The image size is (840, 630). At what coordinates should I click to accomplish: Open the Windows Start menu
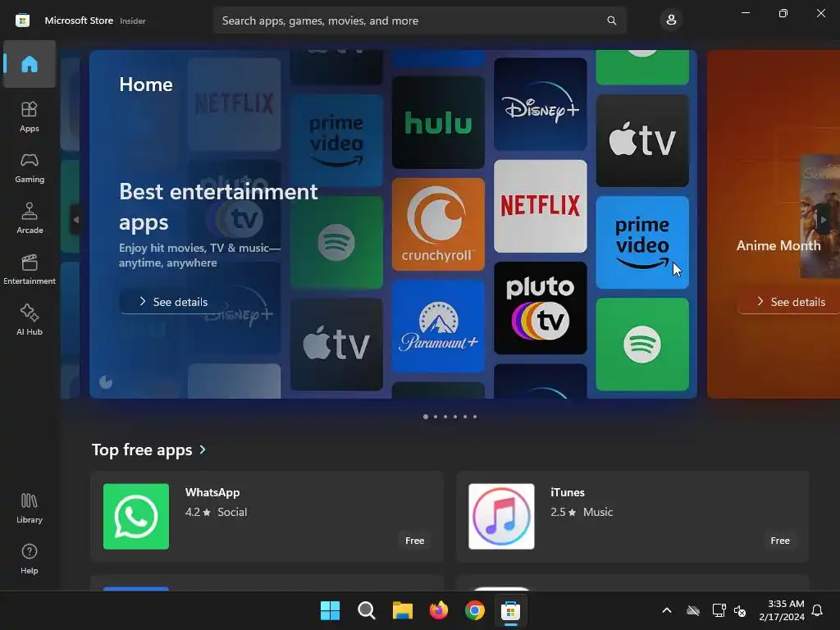[x=330, y=610]
